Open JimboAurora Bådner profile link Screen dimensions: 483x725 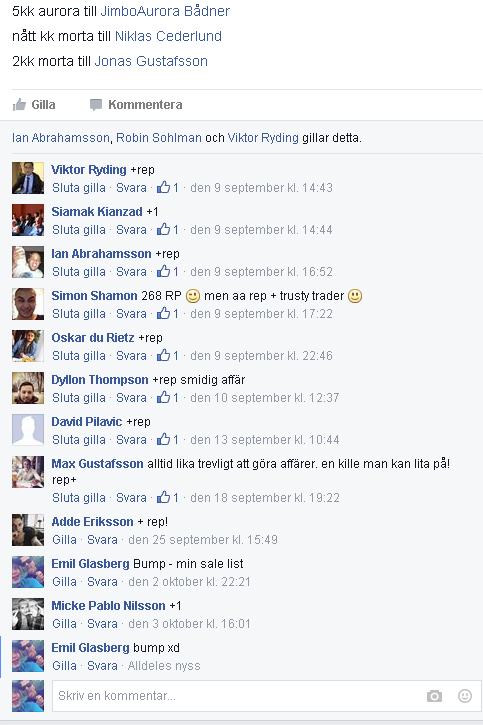click(x=165, y=11)
